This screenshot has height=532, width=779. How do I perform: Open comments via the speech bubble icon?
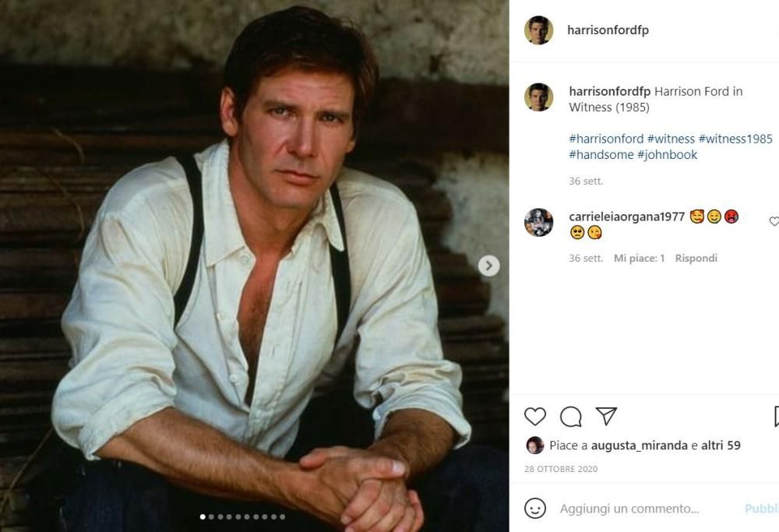571,417
